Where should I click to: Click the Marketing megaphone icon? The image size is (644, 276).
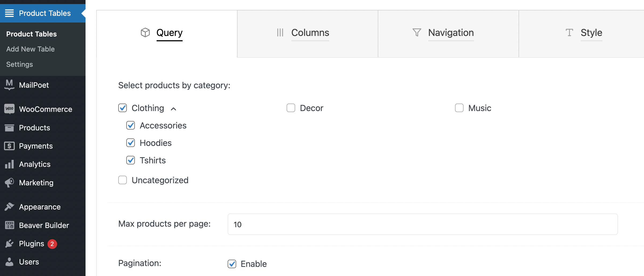click(9, 183)
